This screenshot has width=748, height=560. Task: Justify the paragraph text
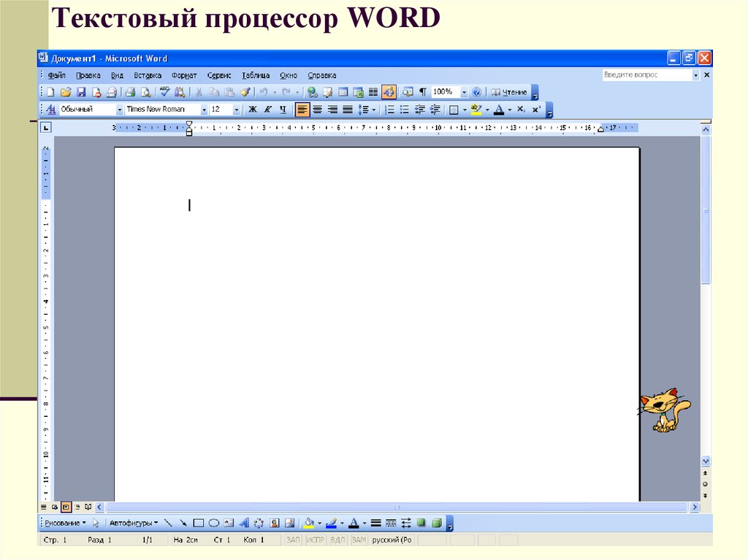348,110
